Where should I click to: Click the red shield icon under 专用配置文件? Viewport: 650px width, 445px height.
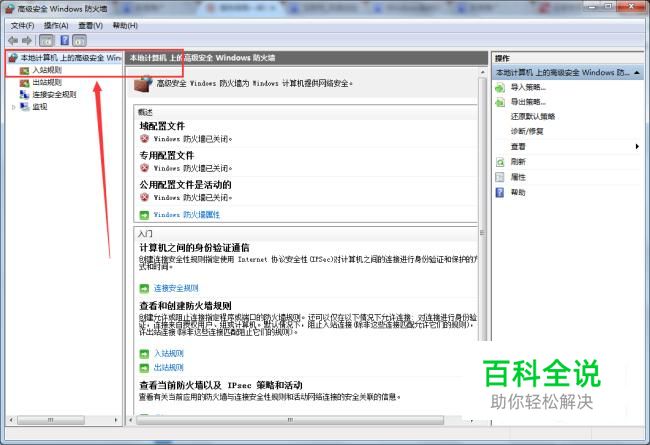point(144,168)
